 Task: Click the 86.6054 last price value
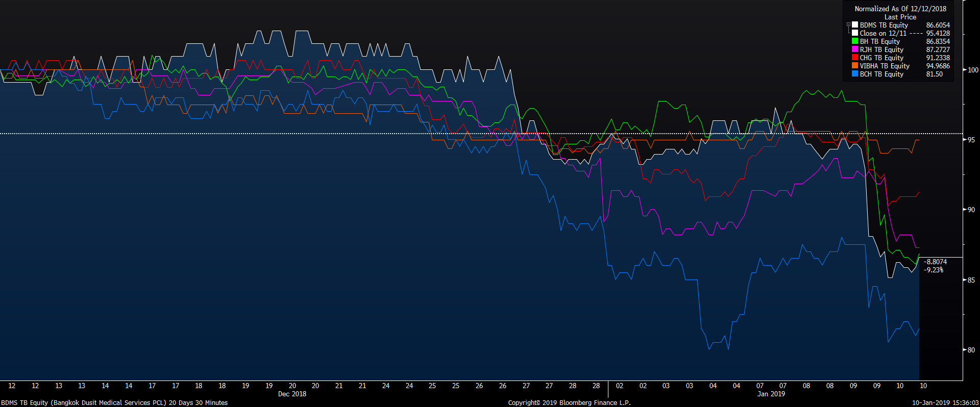tap(938, 25)
